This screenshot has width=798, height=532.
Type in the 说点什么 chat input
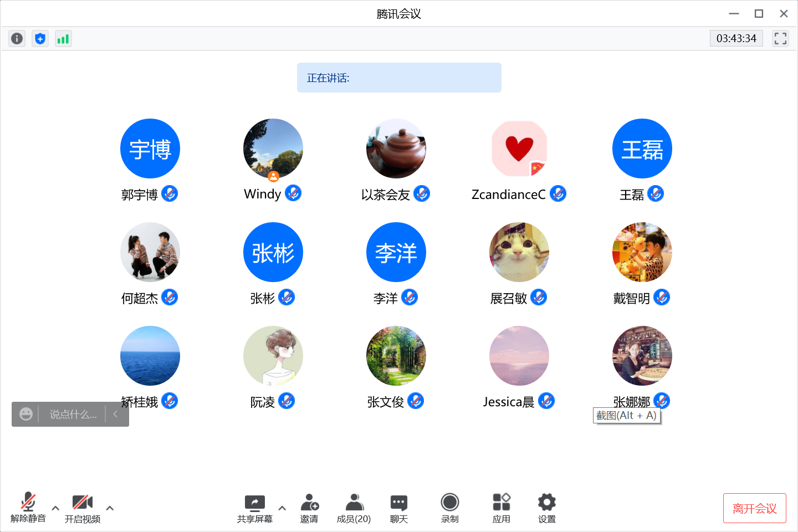click(73, 415)
